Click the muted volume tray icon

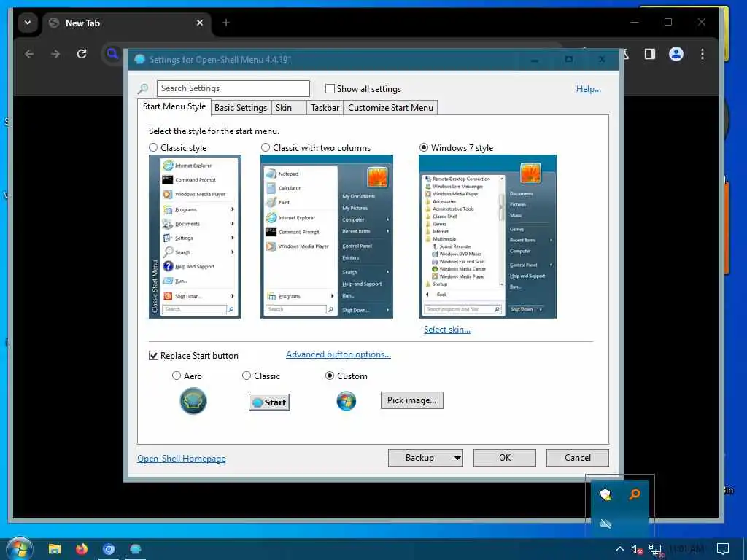[637, 550]
